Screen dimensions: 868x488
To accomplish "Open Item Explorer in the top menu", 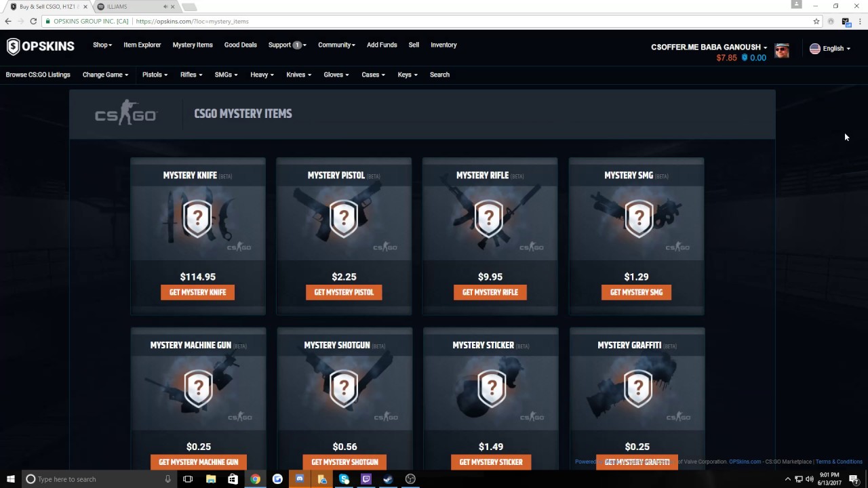I will (142, 45).
